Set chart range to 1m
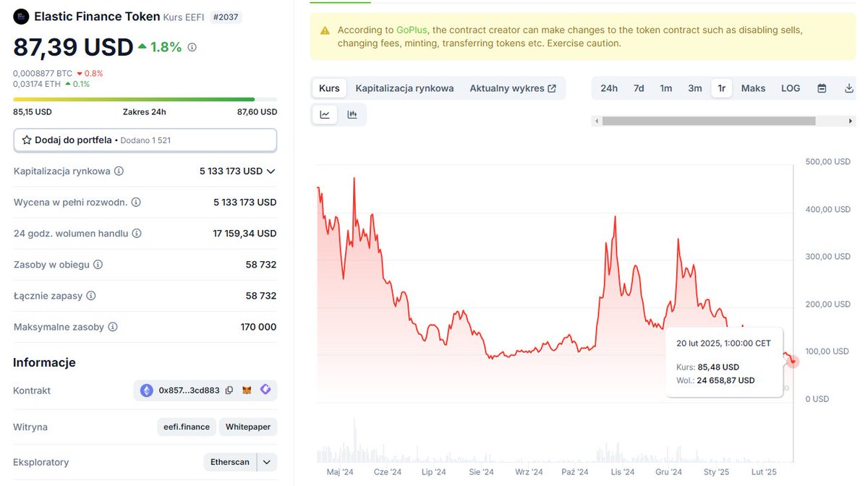 (666, 88)
